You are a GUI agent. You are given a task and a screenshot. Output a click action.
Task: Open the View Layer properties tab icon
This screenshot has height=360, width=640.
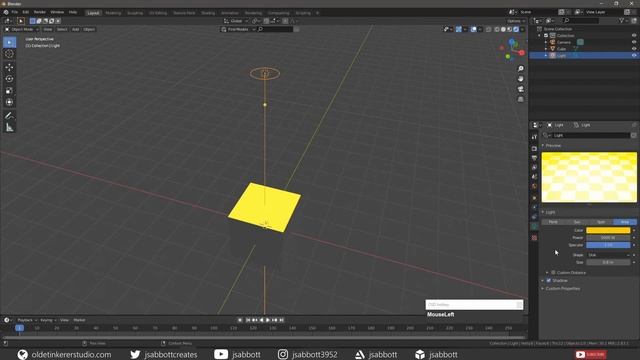pyautogui.click(x=534, y=167)
